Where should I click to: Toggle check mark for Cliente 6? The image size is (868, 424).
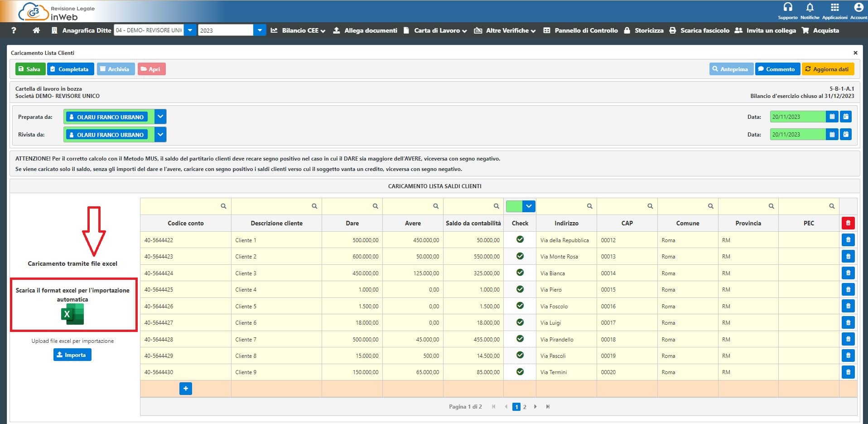520,322
